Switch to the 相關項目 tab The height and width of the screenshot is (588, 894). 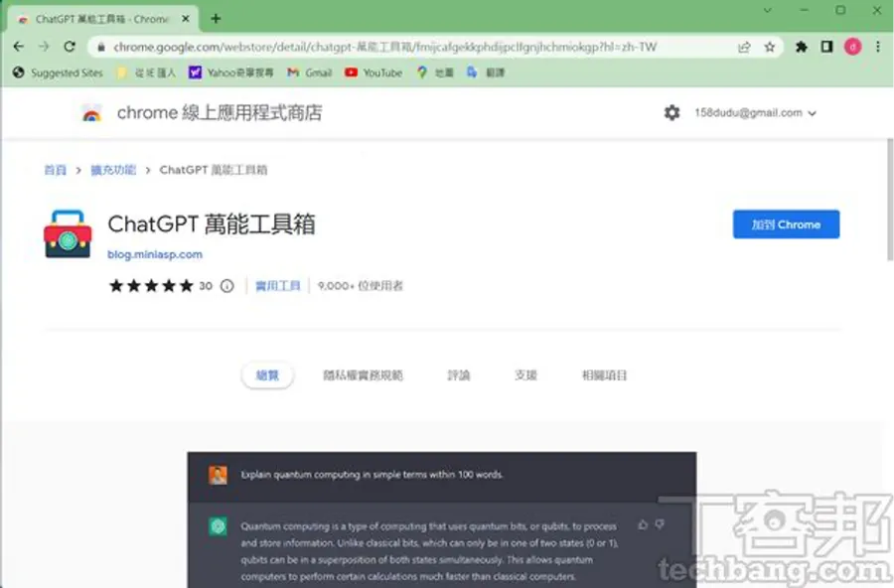[x=604, y=375]
